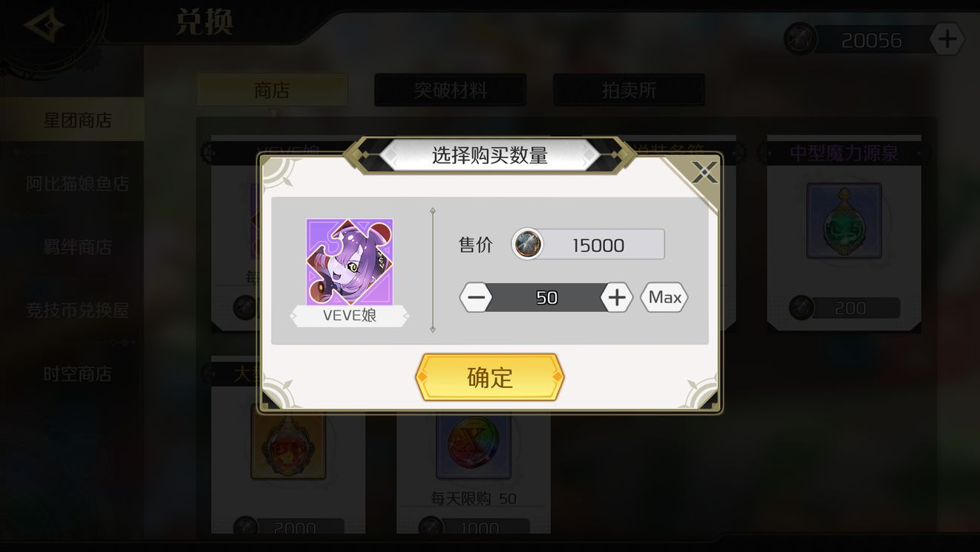Open 阿比猫娘鱼店 in the sidebar
Image resolution: width=980 pixels, height=552 pixels.
(x=77, y=184)
